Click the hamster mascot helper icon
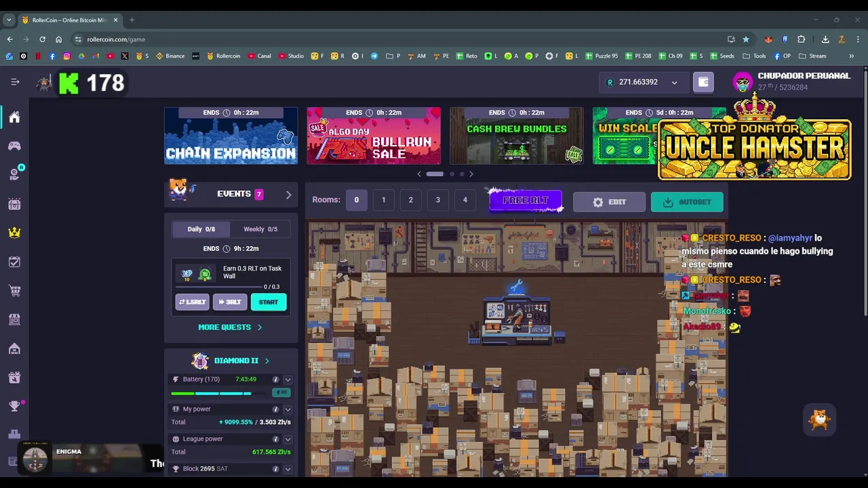 (x=820, y=420)
